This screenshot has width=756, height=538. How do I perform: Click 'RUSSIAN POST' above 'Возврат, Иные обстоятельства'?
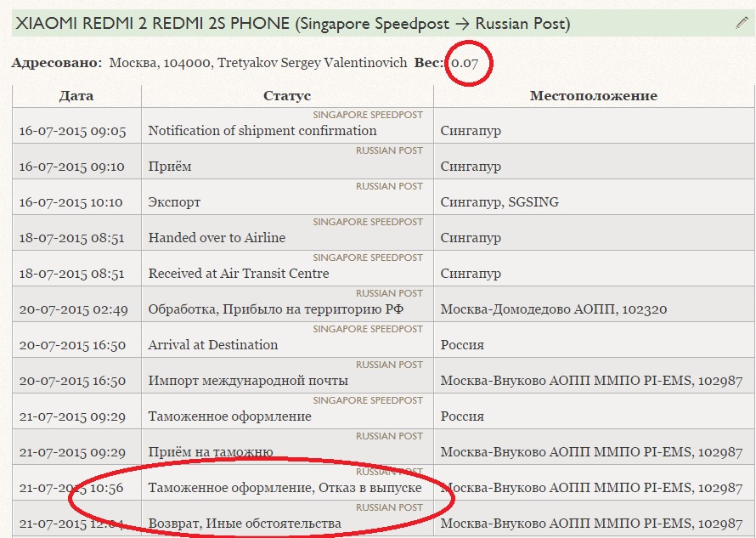click(x=389, y=507)
